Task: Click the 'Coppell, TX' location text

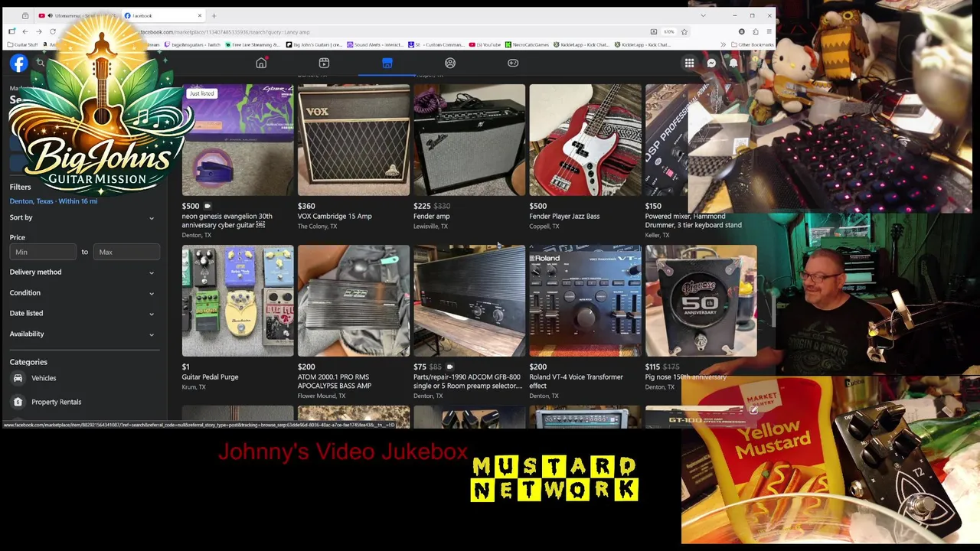Action: pos(544,227)
